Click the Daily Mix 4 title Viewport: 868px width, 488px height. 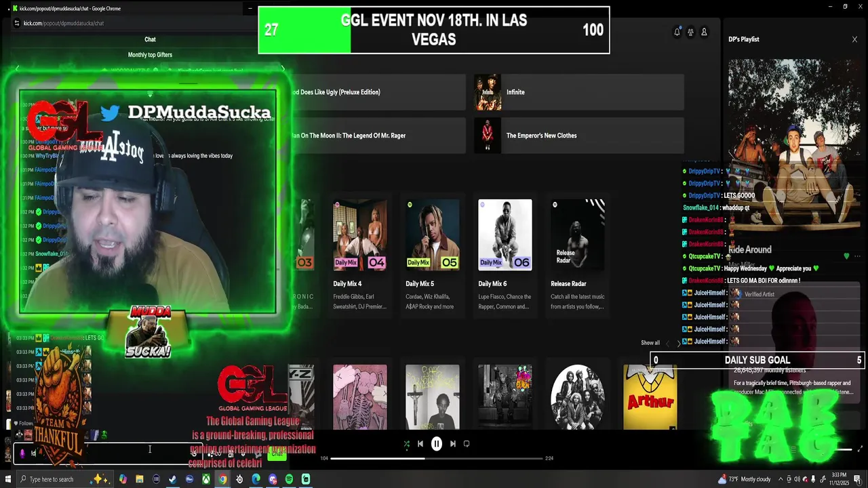click(x=347, y=284)
